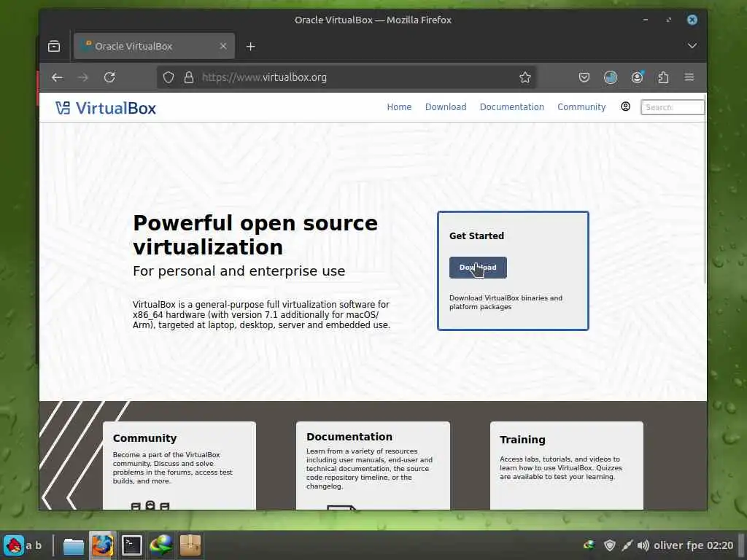The image size is (747, 560).
Task: Open the file manager folder taskbar icon
Action: (x=74, y=545)
